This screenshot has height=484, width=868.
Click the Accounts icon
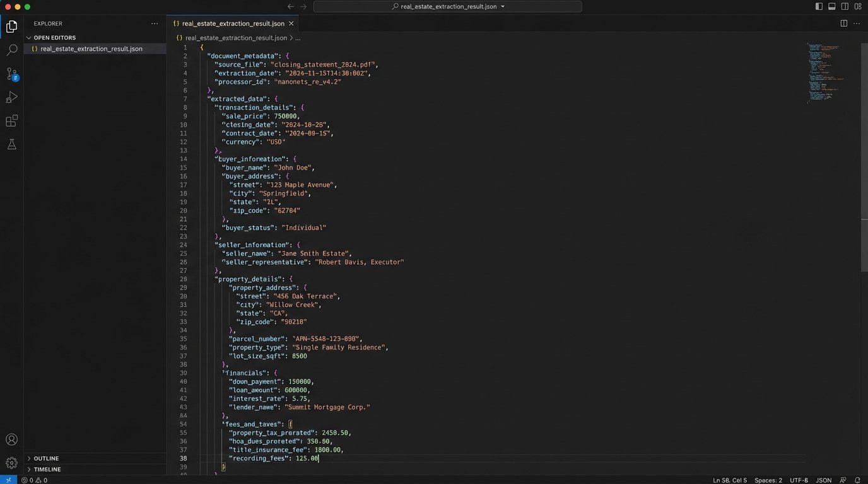click(x=11, y=440)
